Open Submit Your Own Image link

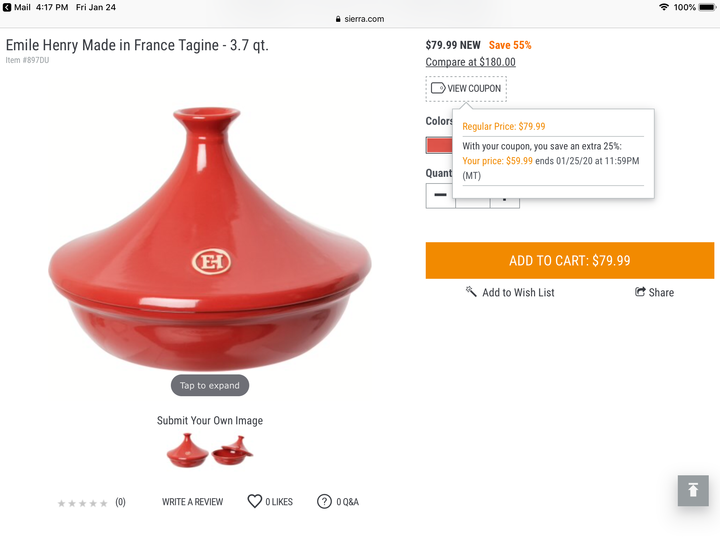click(210, 421)
